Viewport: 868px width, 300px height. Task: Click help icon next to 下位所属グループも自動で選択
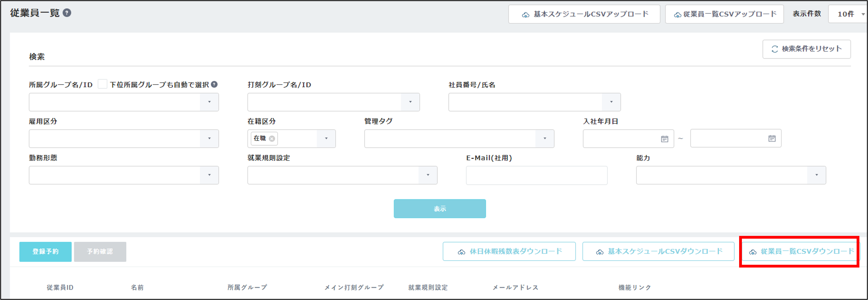214,84
